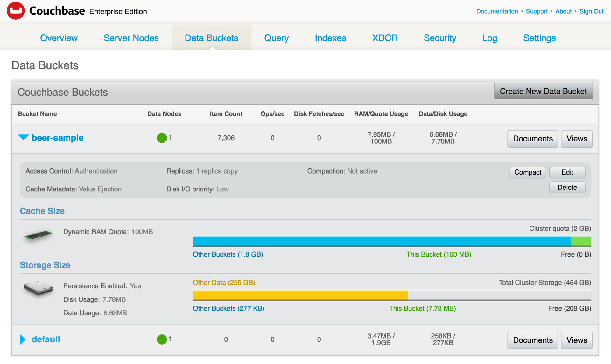Open Documentation link
Screen dimensions: 611x364
[497, 11]
